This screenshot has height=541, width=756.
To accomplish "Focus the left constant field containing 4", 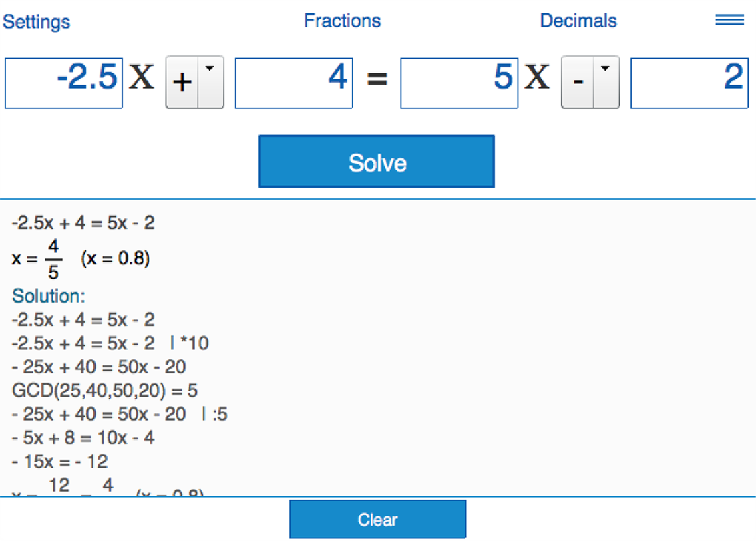I will [294, 83].
